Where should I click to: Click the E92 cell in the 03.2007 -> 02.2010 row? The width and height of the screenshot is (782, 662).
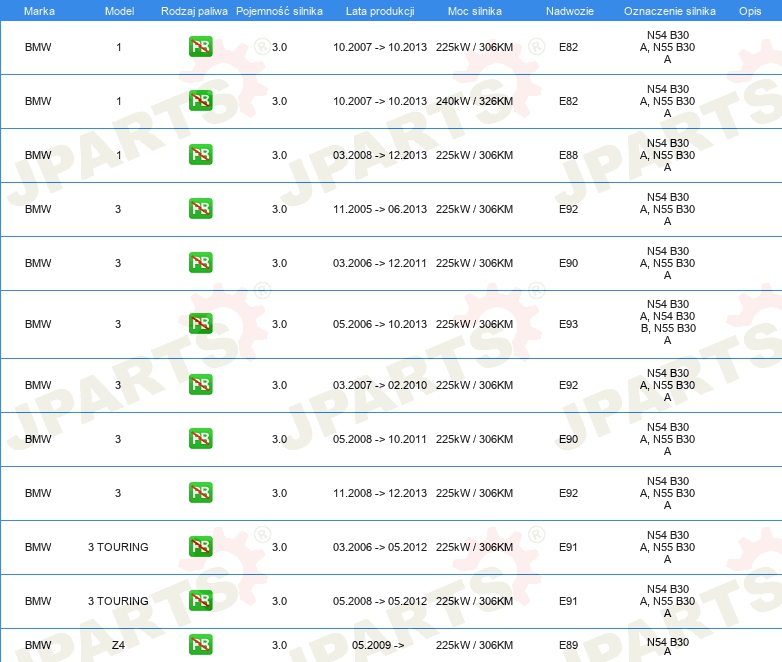click(x=568, y=385)
